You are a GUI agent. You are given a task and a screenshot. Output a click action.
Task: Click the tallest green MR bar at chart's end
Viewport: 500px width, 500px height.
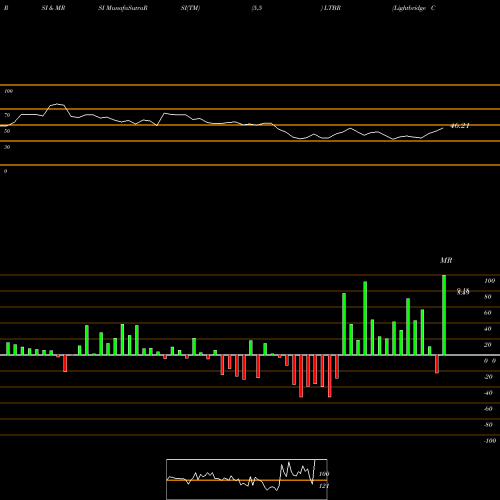coord(444,315)
